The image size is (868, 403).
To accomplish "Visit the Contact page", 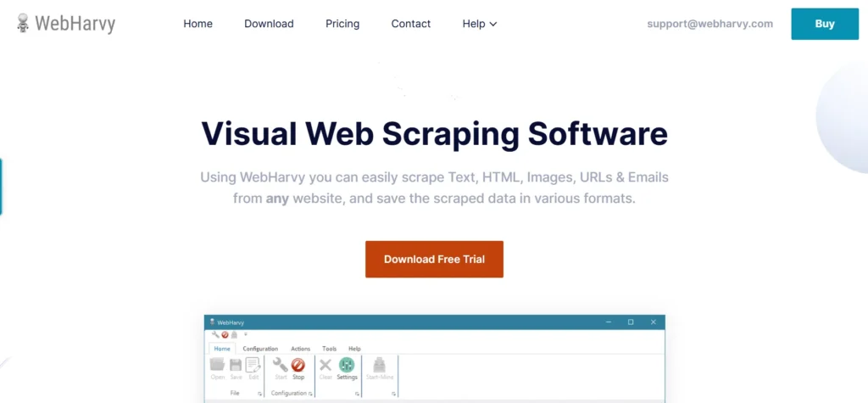I will click(x=411, y=24).
